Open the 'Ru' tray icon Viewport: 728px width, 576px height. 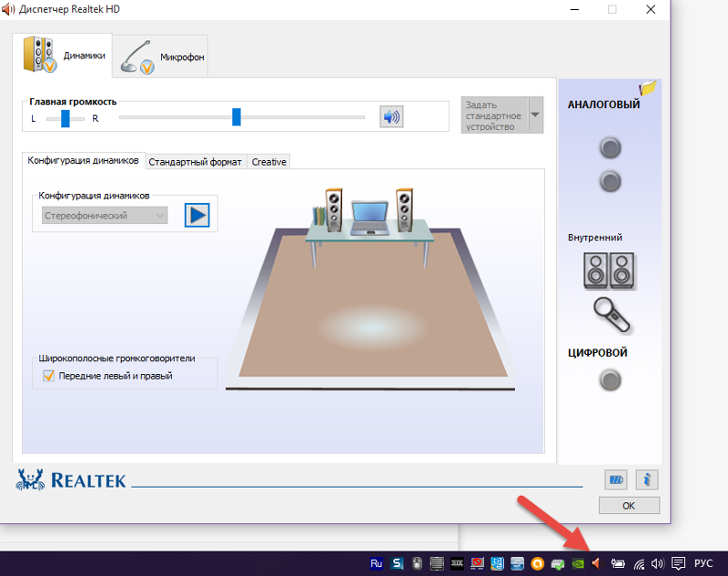[x=377, y=563]
